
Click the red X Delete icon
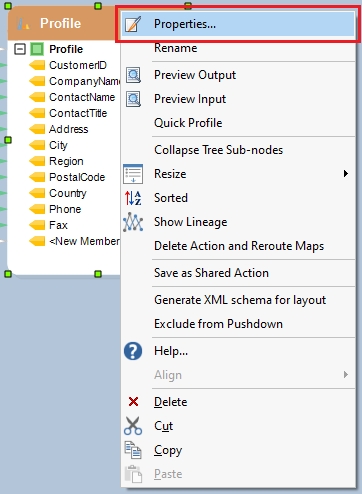tap(133, 402)
